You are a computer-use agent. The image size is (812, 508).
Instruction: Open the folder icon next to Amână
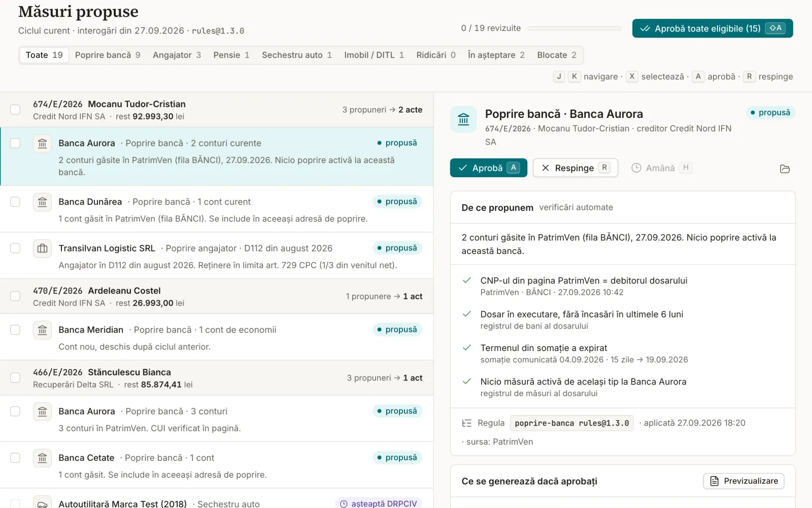(785, 169)
